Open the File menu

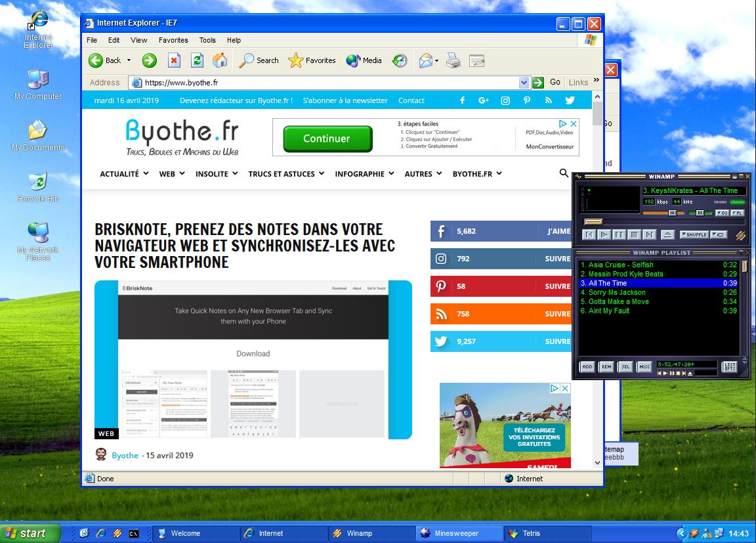[92, 40]
